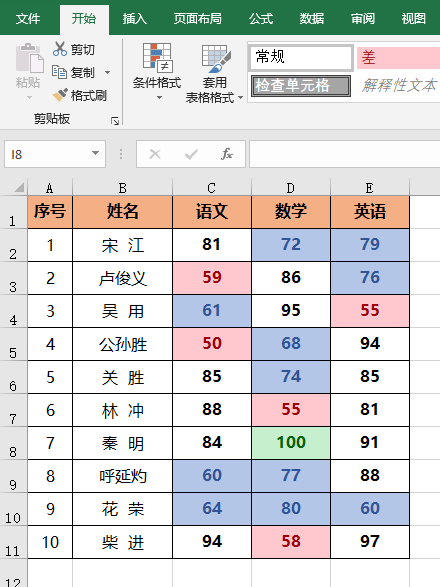Click the formula bar options dots handle
The height and width of the screenshot is (587, 440).
click(121, 154)
